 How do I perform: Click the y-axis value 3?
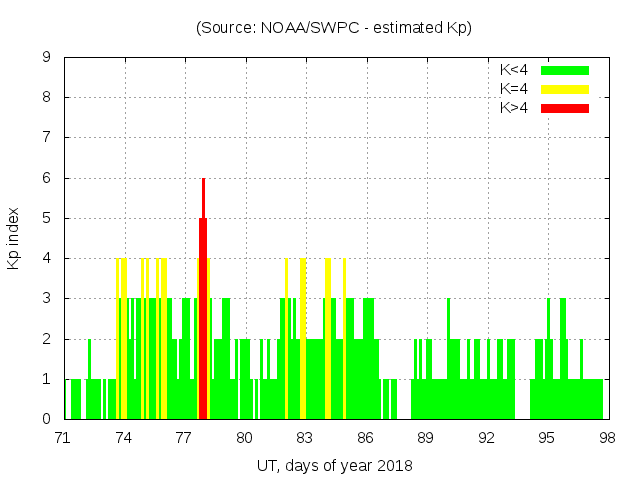[x=46, y=298]
